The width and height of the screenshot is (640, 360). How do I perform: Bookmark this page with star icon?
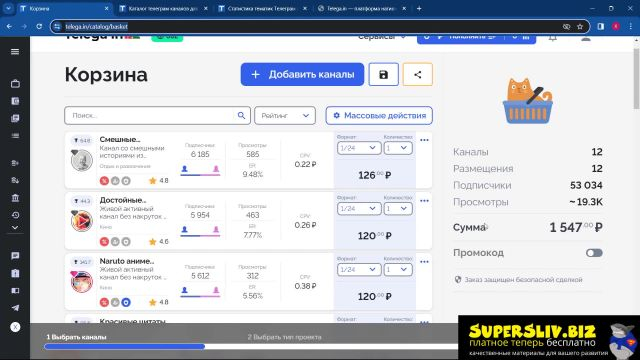click(x=580, y=27)
